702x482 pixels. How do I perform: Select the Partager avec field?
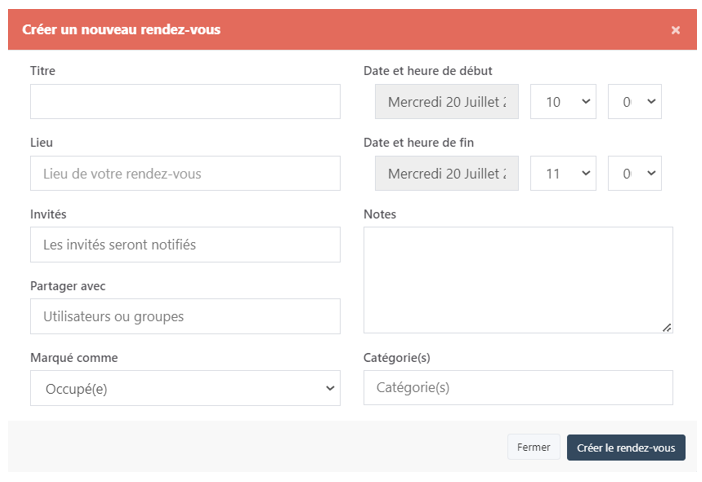(x=185, y=317)
